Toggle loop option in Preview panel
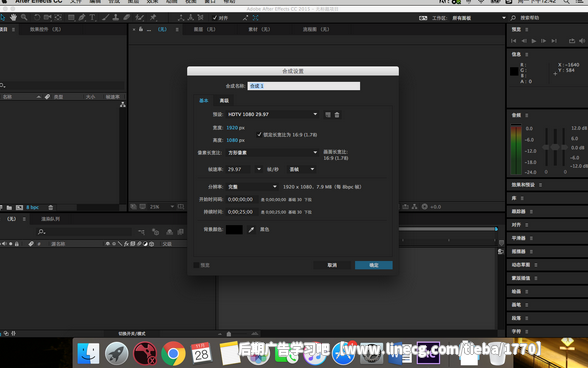The width and height of the screenshot is (588, 368). click(x=572, y=41)
